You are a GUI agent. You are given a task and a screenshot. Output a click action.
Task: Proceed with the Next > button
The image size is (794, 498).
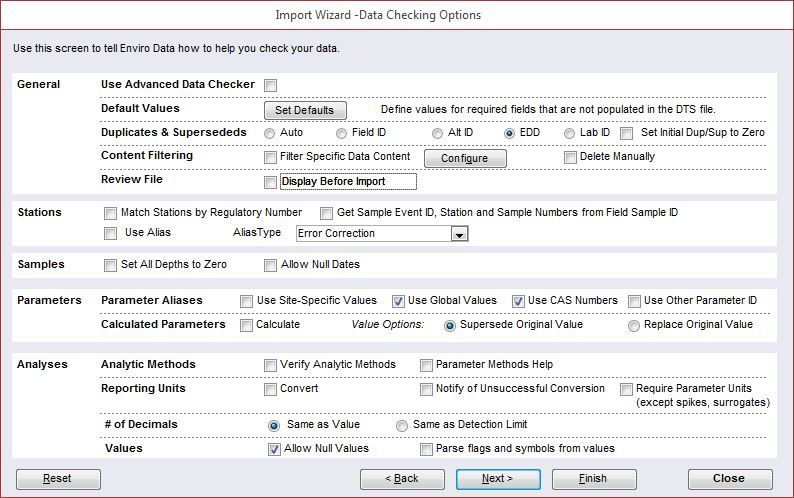[x=498, y=479]
